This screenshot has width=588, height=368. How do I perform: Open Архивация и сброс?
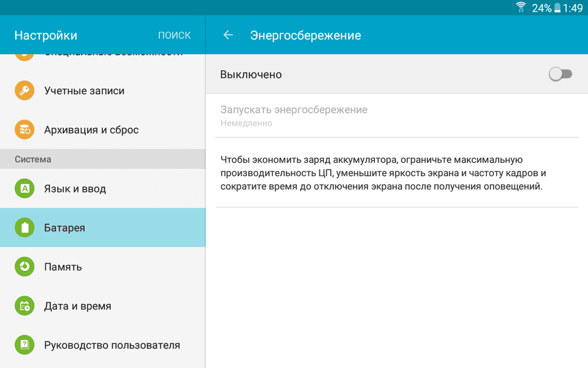(x=103, y=130)
